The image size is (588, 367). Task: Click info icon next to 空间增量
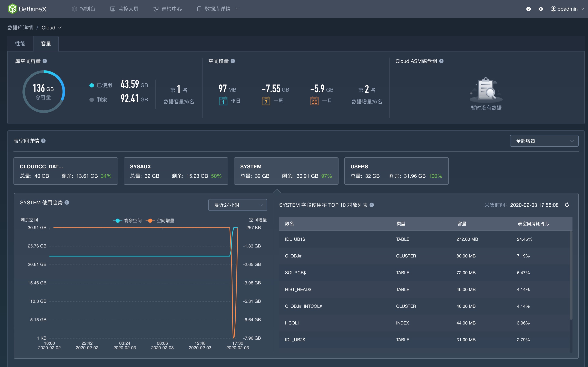pos(233,61)
